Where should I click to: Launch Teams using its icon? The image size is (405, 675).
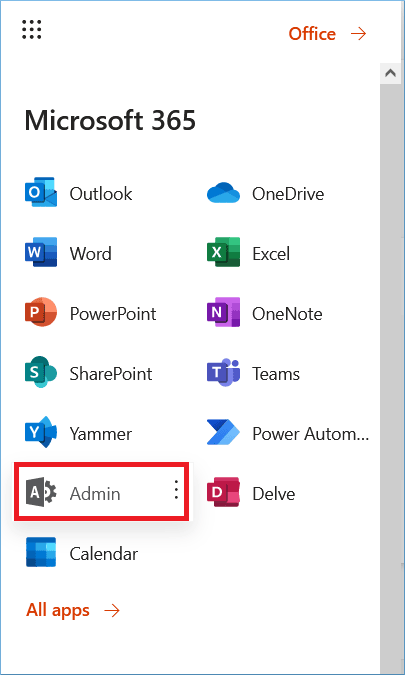click(x=223, y=372)
